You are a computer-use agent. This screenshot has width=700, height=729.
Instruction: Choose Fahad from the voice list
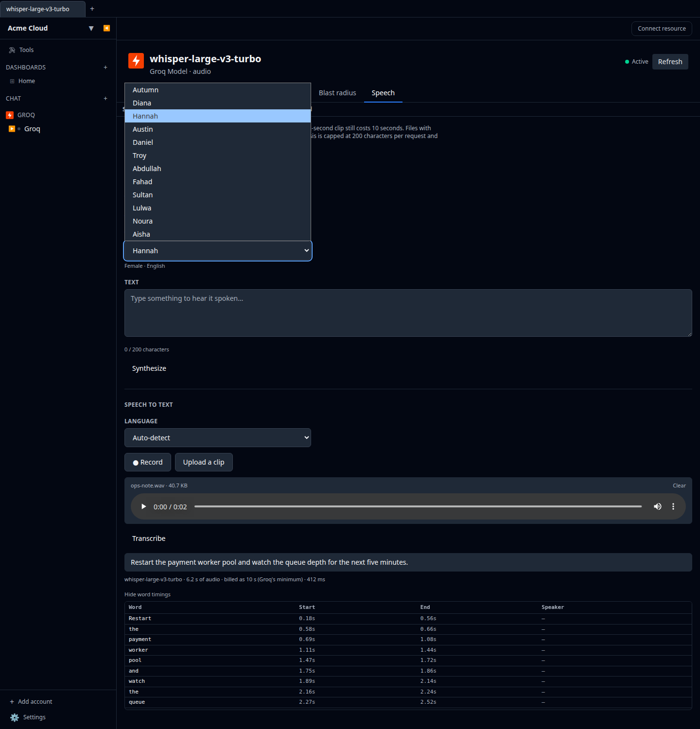(x=218, y=182)
